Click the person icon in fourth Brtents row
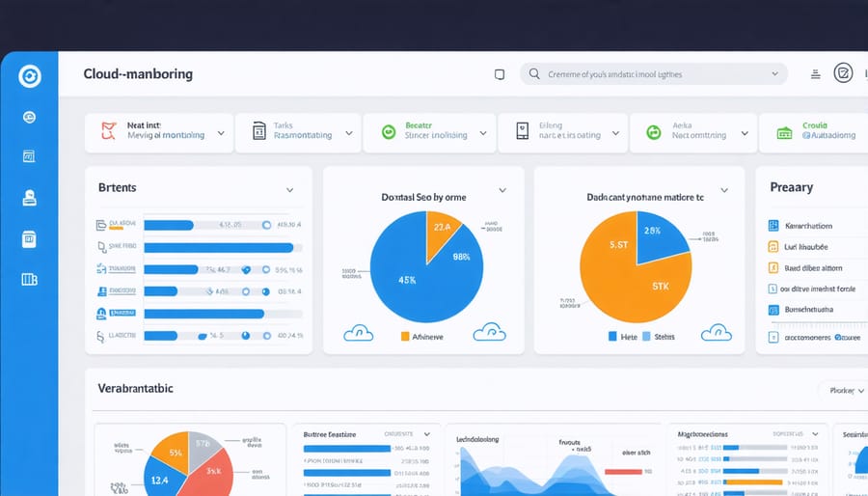 (x=101, y=291)
